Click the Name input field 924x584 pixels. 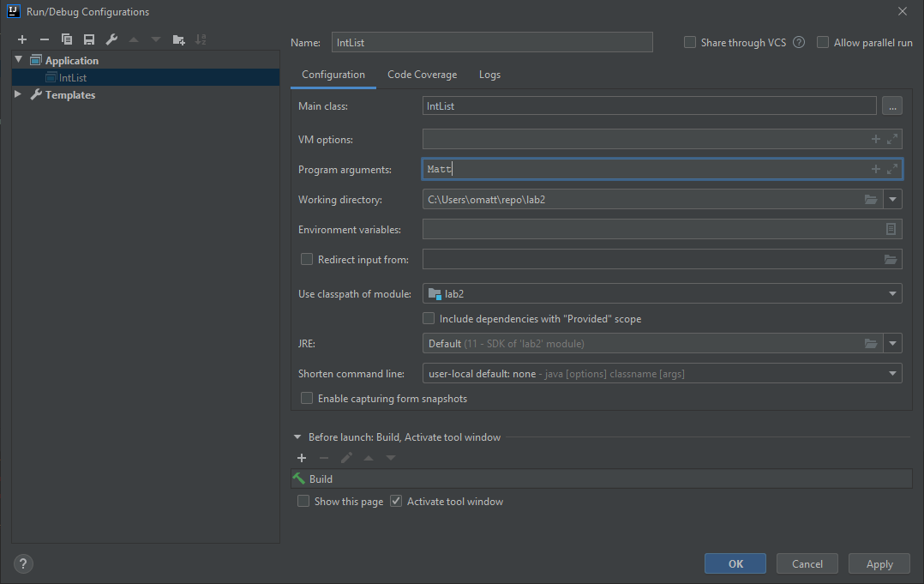pyautogui.click(x=492, y=42)
